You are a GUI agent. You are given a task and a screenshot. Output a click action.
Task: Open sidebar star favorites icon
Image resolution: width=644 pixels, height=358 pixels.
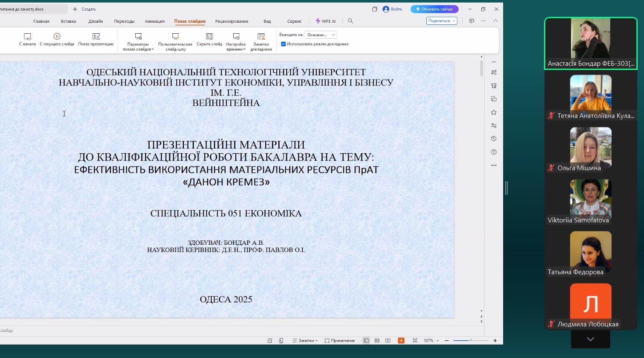pyautogui.click(x=494, y=112)
